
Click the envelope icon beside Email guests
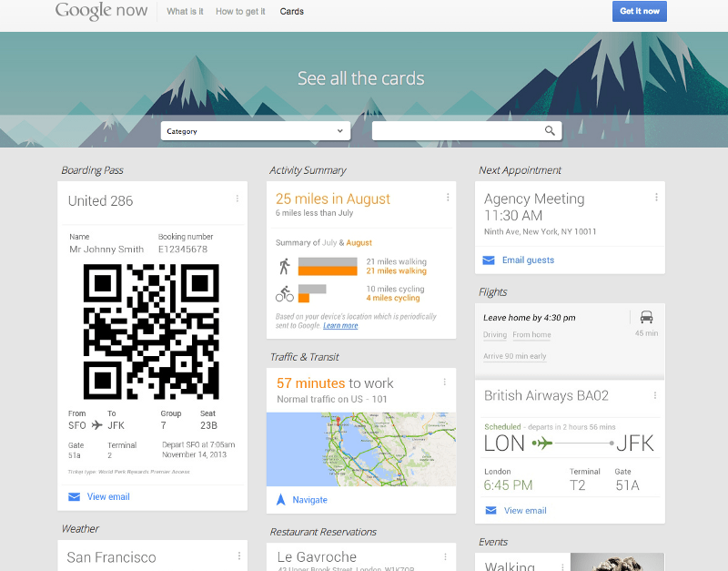(489, 260)
